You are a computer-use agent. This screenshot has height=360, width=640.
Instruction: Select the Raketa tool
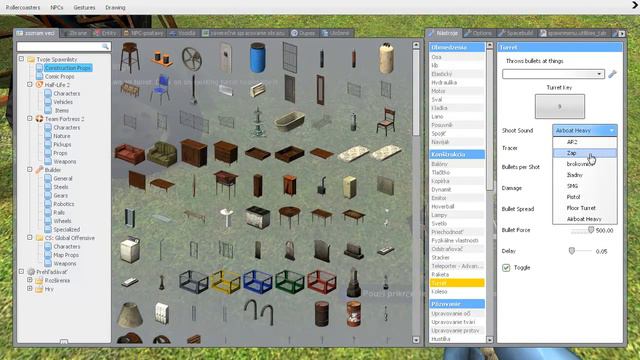coord(457,274)
